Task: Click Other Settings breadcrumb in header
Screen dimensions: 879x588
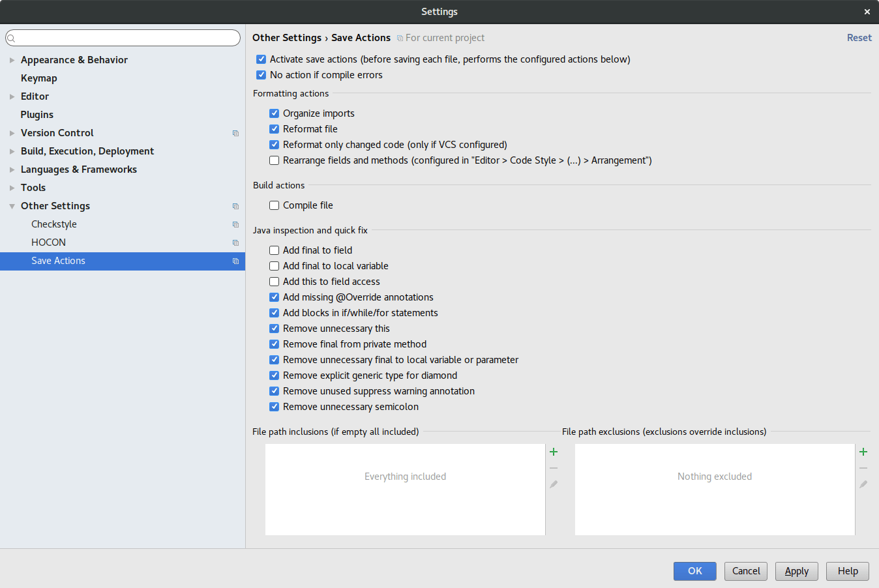Action: 287,38
